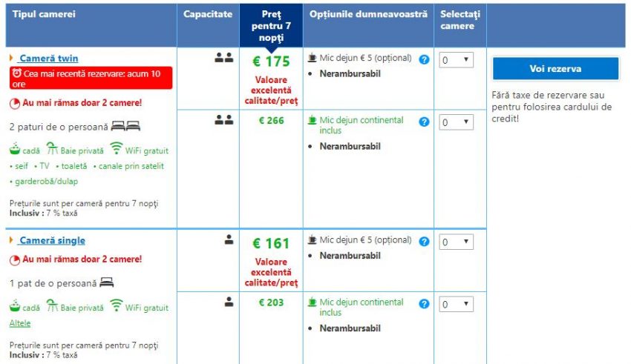Open room quantity dropdown for €161 single rate
The height and width of the screenshot is (364, 631).
(x=457, y=242)
